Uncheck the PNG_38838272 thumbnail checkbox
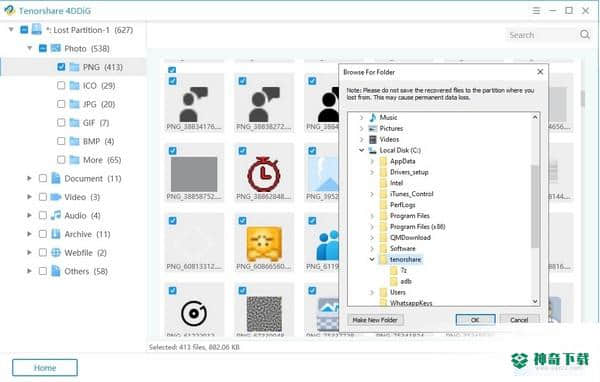The width and height of the screenshot is (600, 382). tap(242, 81)
